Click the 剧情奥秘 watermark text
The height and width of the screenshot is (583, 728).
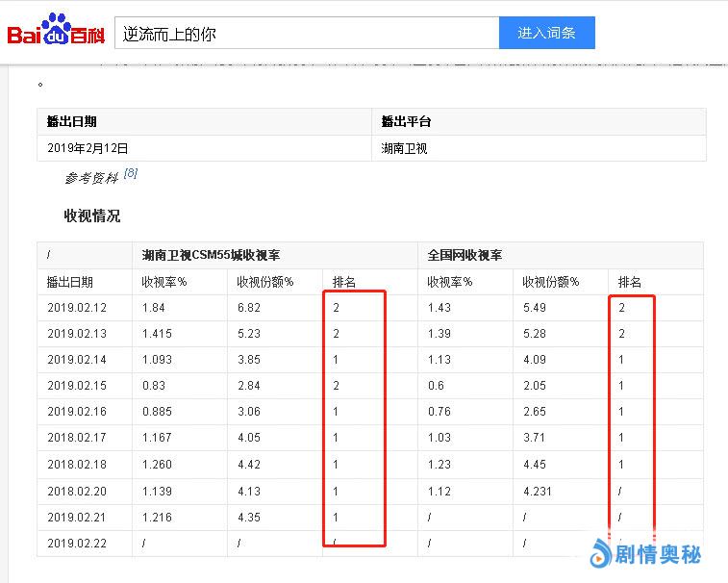659,555
